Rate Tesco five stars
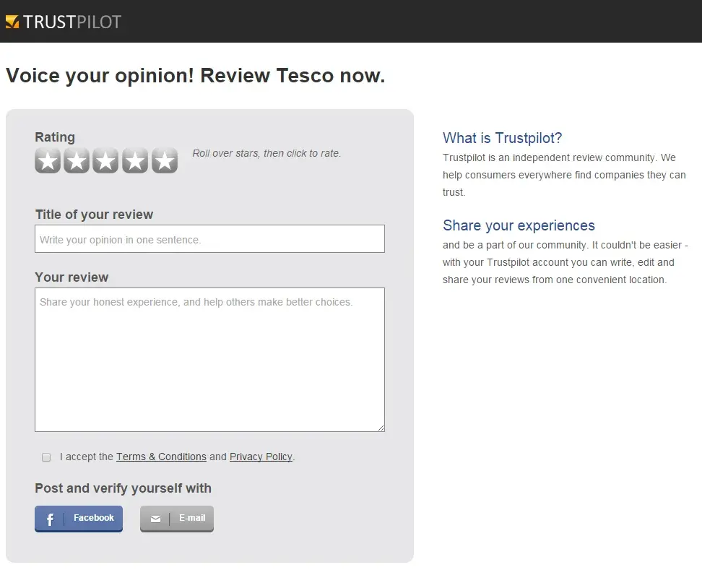This screenshot has height=588, width=702. point(164,161)
